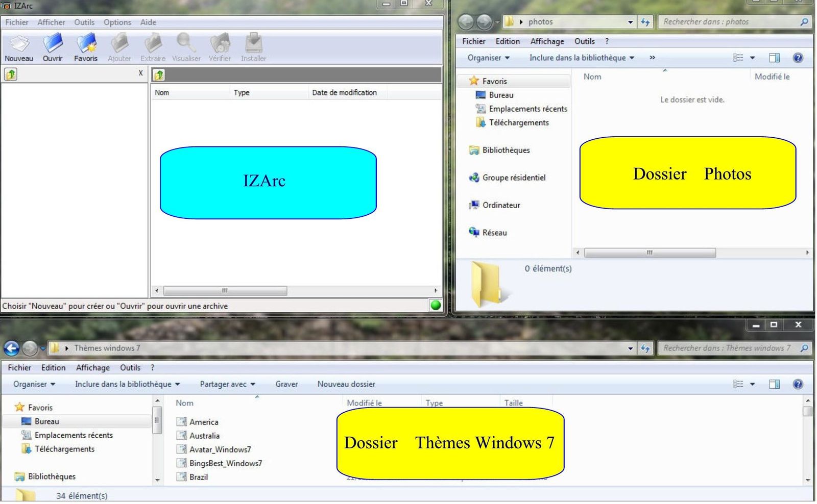The width and height of the screenshot is (817, 504).
Task: Click the horizontal scrollbar in photos window
Action: 650,253
